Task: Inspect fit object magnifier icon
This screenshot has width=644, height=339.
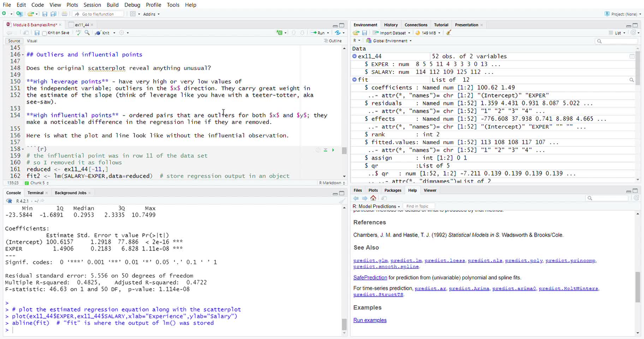Action: coord(632,80)
